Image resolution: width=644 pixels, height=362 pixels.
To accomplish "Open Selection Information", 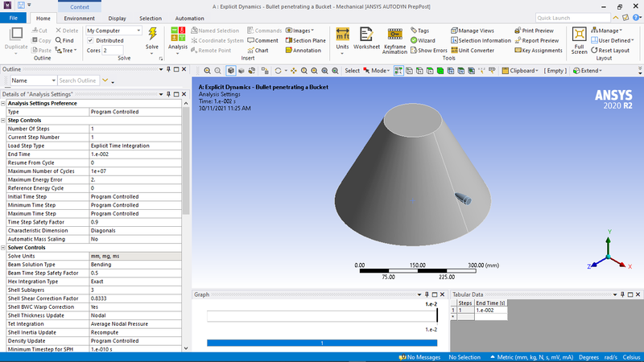I will click(481, 40).
